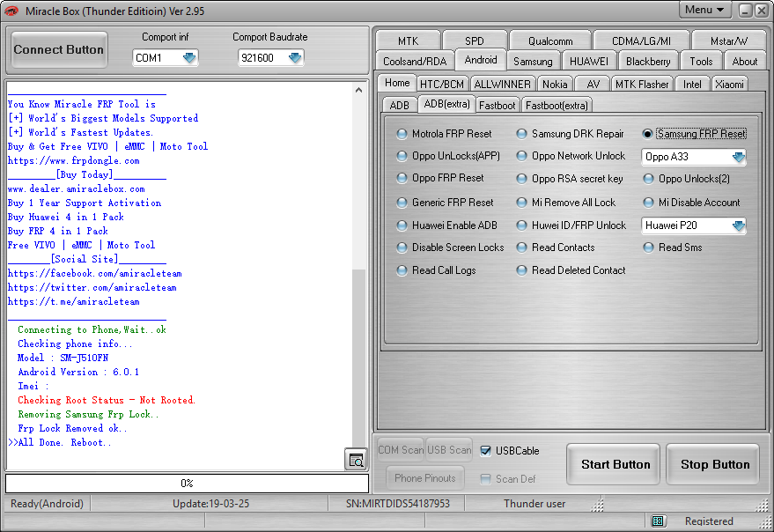This screenshot has width=774, height=532.
Task: Choose Disable Screen Locks option
Action: point(451,248)
